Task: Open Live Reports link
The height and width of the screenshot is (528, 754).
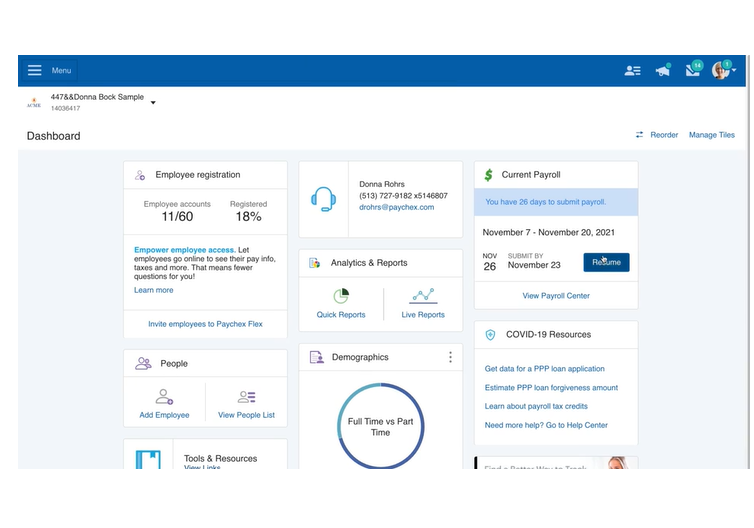Action: 423,314
